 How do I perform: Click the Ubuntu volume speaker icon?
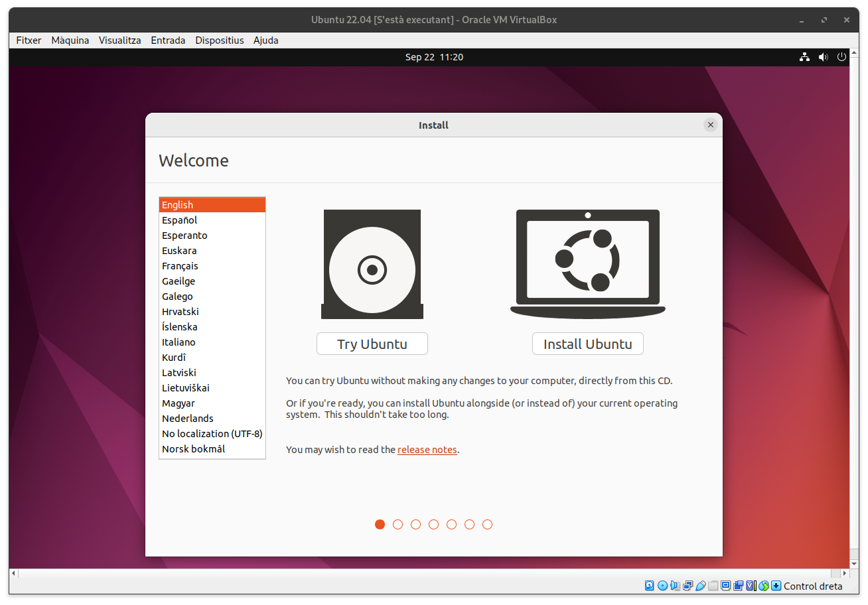pyautogui.click(x=823, y=57)
